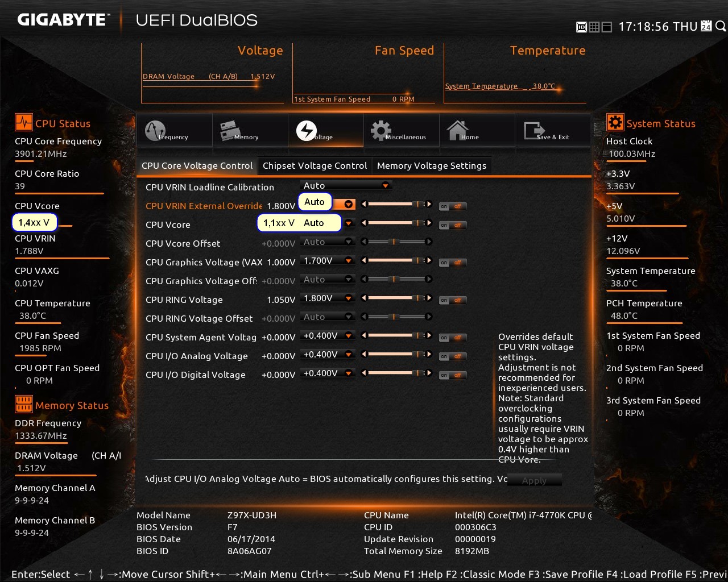The width and height of the screenshot is (728, 582).
Task: Toggle on/off switch for CPU System Agent Voltage
Action: pos(453,338)
